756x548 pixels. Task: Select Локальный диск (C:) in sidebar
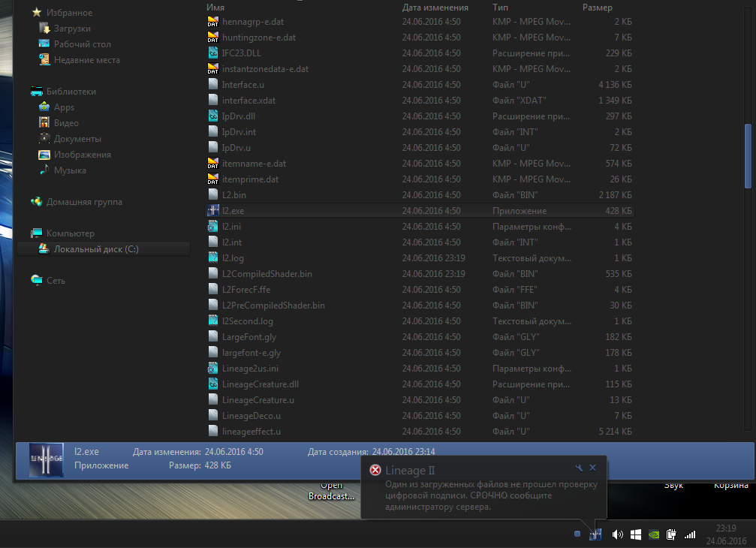(95, 249)
